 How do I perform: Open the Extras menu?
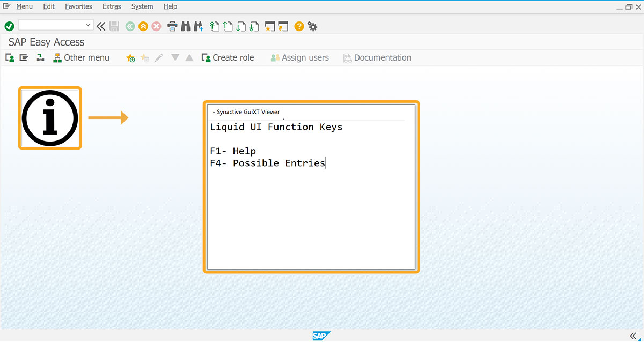pyautogui.click(x=112, y=6)
